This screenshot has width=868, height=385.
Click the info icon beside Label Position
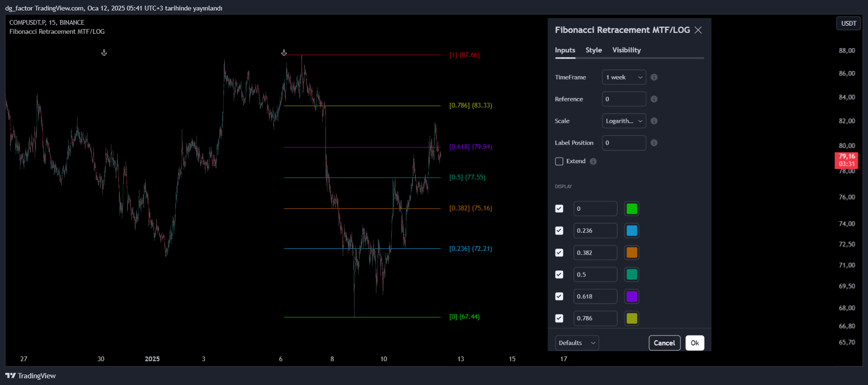[654, 143]
